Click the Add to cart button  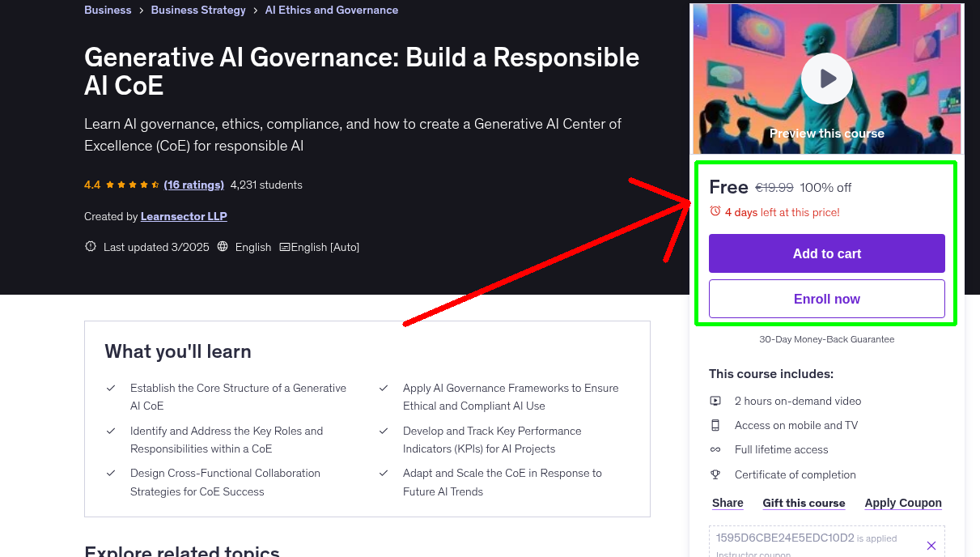click(x=826, y=253)
